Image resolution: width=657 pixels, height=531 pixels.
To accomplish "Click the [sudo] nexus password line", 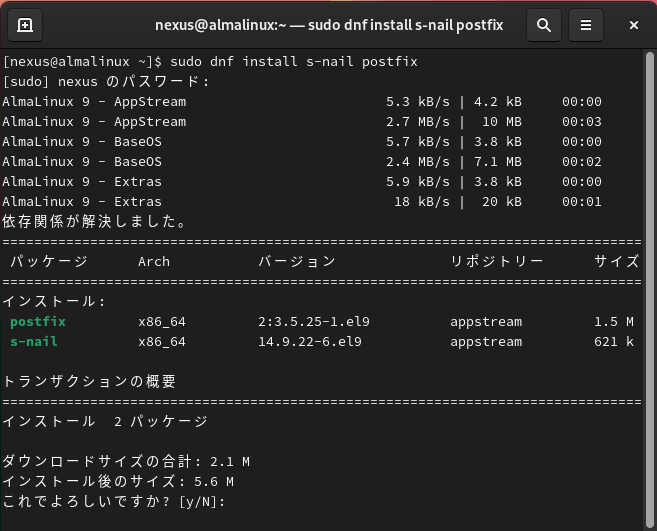I will 106,82.
